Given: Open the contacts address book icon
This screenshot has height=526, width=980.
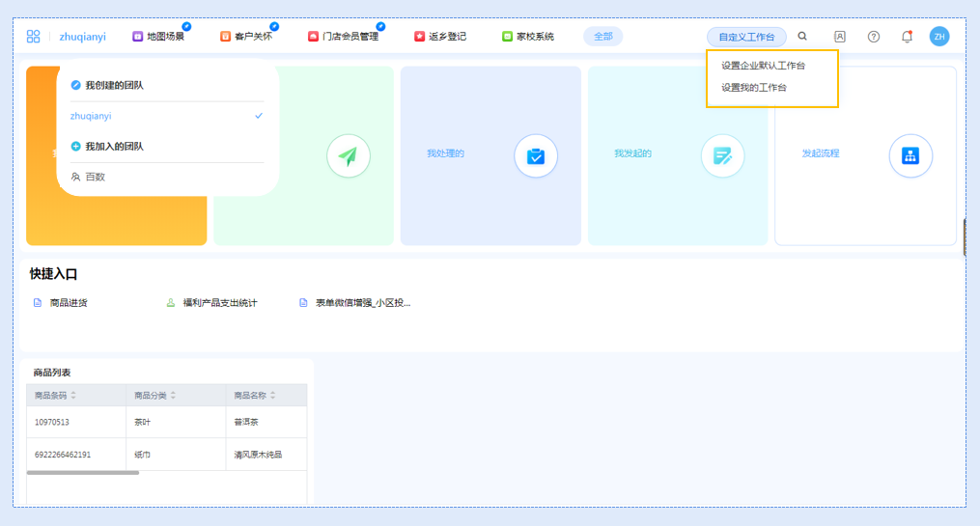Looking at the screenshot, I should tap(839, 37).
